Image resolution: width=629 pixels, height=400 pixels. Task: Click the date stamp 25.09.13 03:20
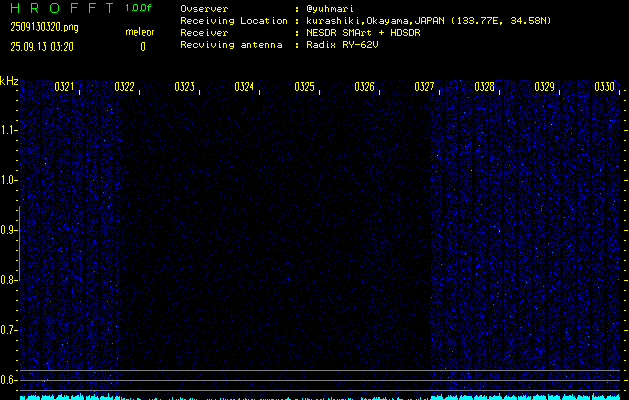pyautogui.click(x=42, y=47)
